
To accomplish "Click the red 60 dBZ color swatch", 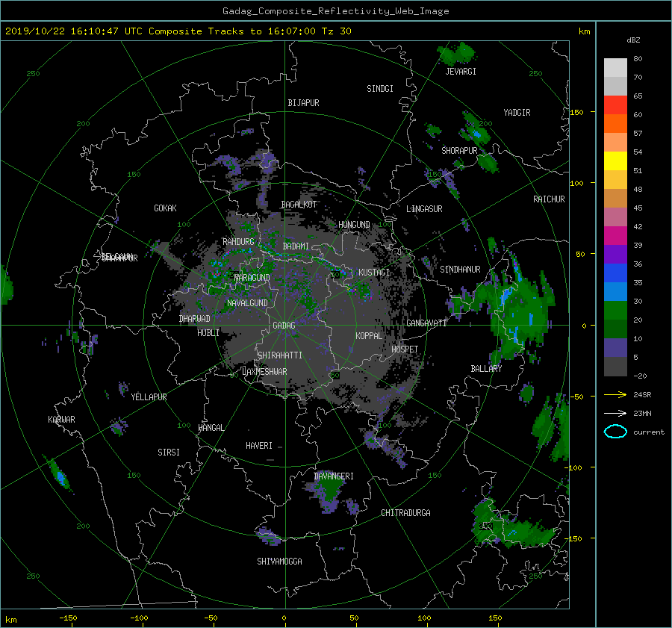I will pos(615,105).
